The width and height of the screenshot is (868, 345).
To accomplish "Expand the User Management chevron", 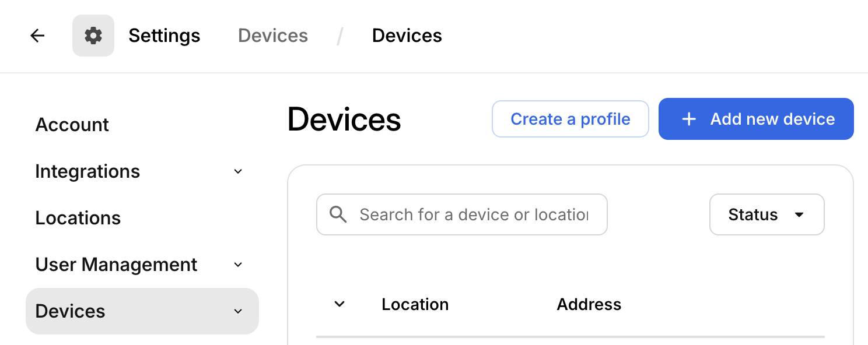I will (238, 265).
